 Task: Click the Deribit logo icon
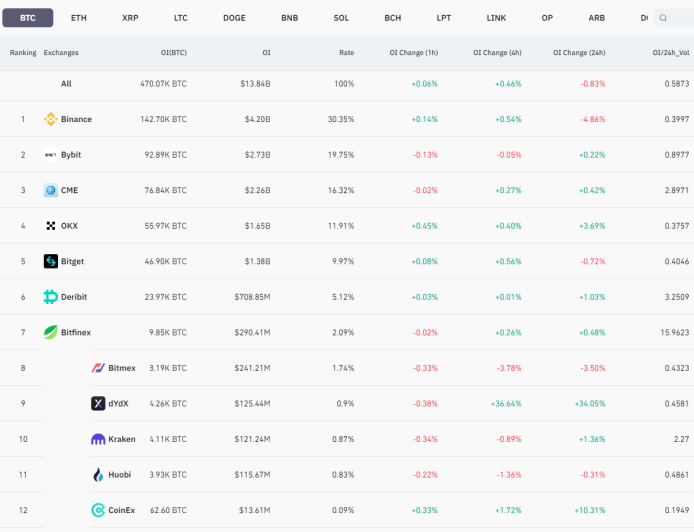tap(50, 297)
